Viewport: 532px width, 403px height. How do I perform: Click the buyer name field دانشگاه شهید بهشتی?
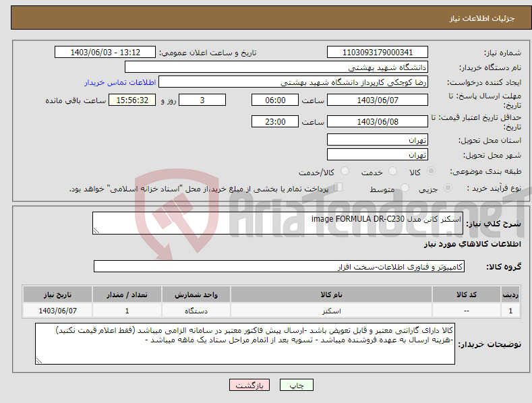click(276, 67)
